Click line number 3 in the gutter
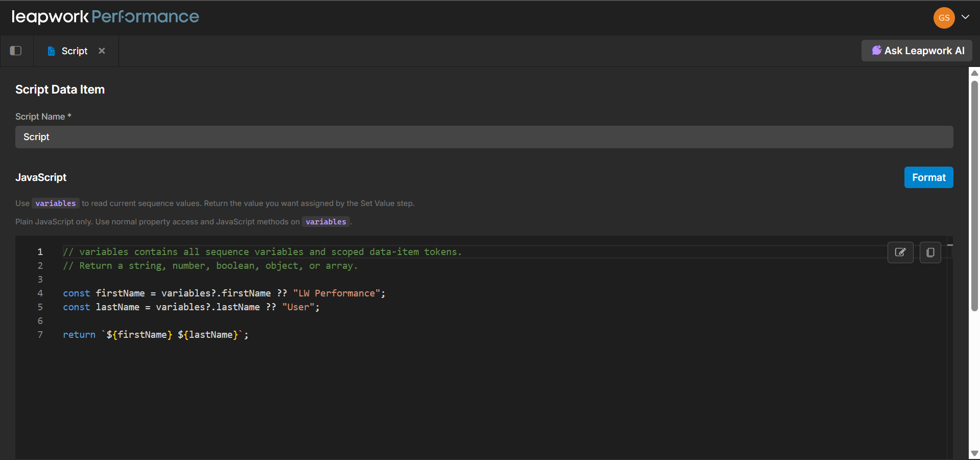This screenshot has height=460, width=980. click(x=40, y=280)
